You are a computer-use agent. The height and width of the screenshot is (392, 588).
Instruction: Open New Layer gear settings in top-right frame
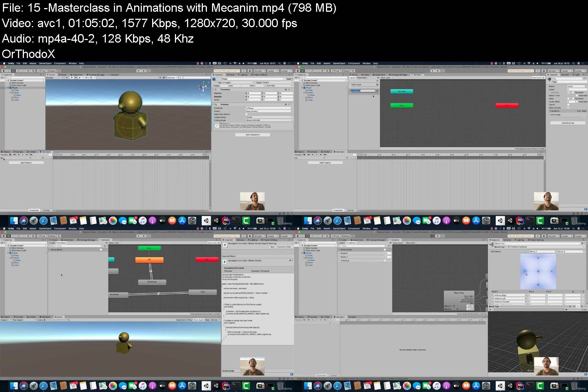tap(377, 91)
